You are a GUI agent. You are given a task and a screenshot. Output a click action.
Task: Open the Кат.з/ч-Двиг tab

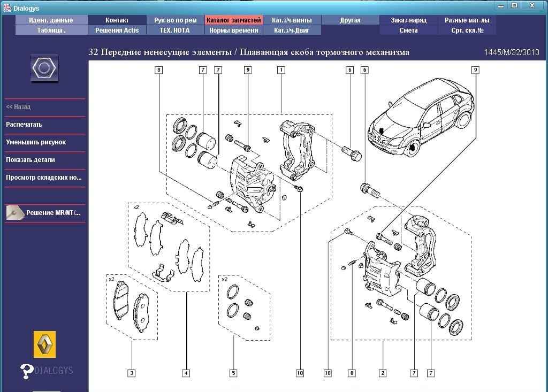pos(292,30)
